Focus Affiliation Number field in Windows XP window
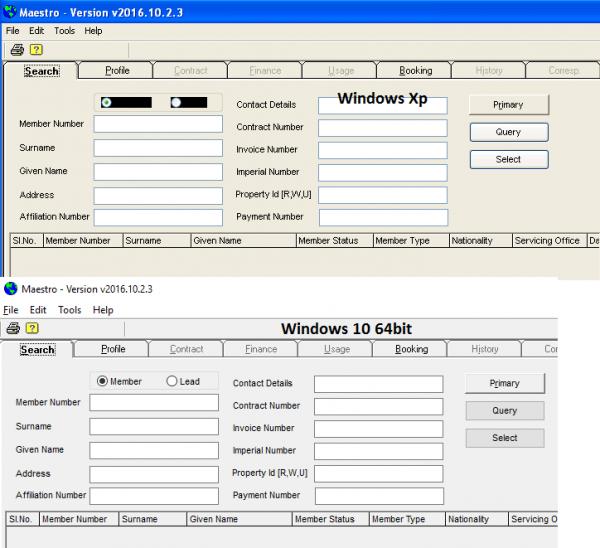This screenshot has height=548, width=600. point(158,217)
